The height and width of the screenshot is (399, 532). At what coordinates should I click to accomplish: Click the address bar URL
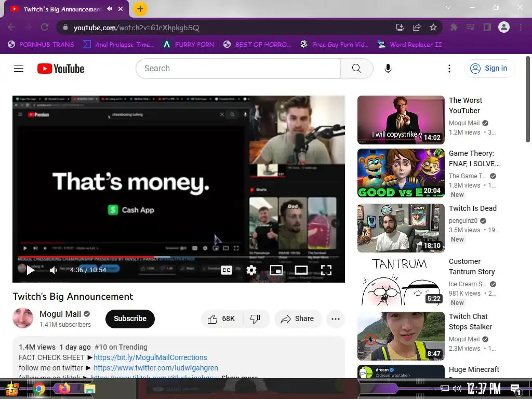(x=137, y=28)
